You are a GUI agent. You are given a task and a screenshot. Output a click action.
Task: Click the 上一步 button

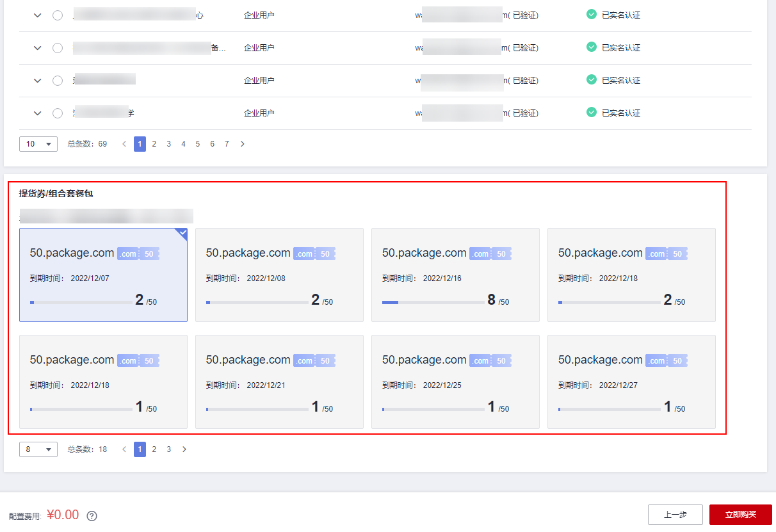pyautogui.click(x=675, y=515)
